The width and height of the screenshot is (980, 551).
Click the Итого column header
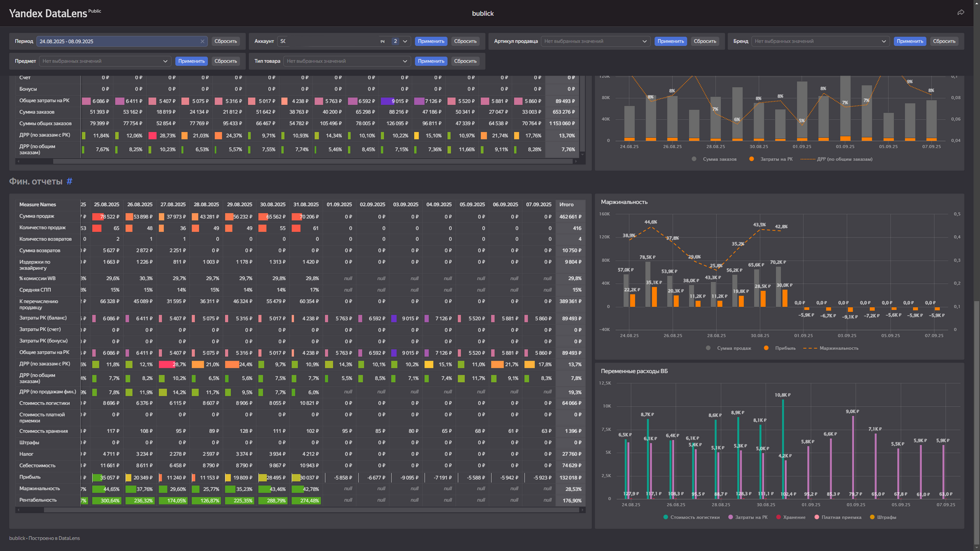click(x=567, y=205)
